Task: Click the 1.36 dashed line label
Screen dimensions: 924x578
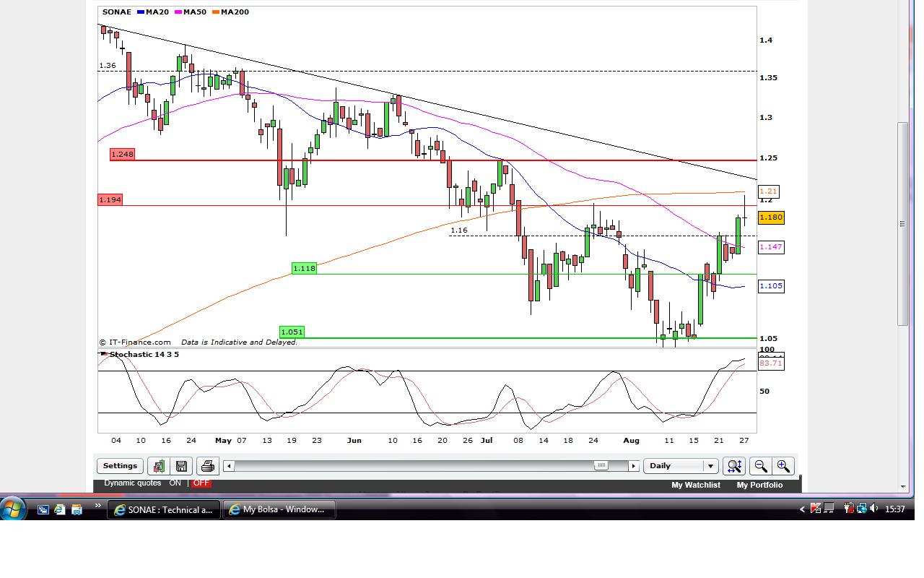Action: point(108,66)
